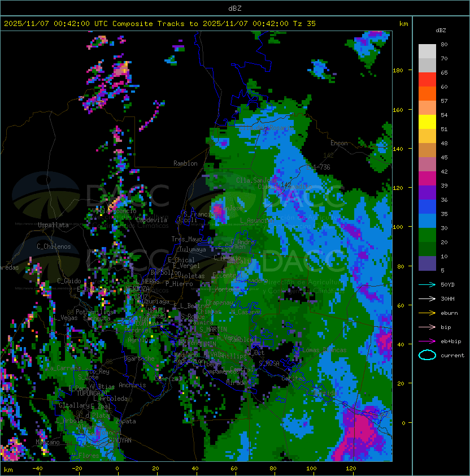Image resolution: width=470 pixels, height=476 pixels.
Task: Click the 'El-736' map label
Action: tap(318, 167)
